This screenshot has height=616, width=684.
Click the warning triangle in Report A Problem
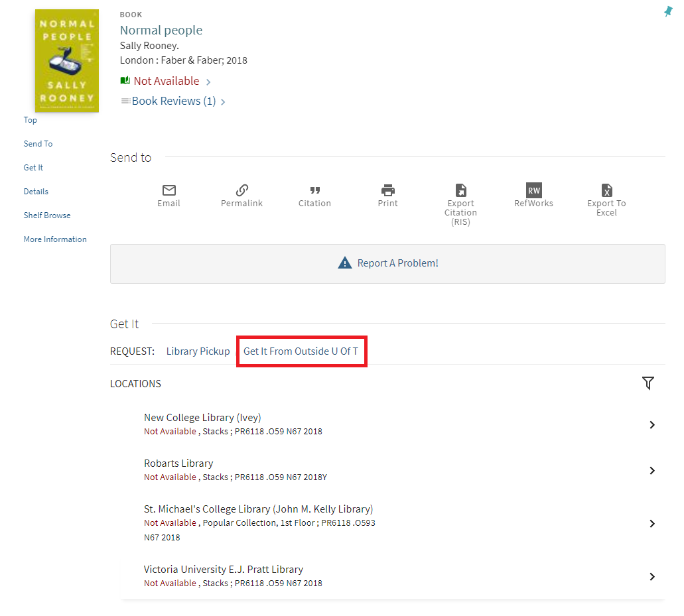pos(344,263)
